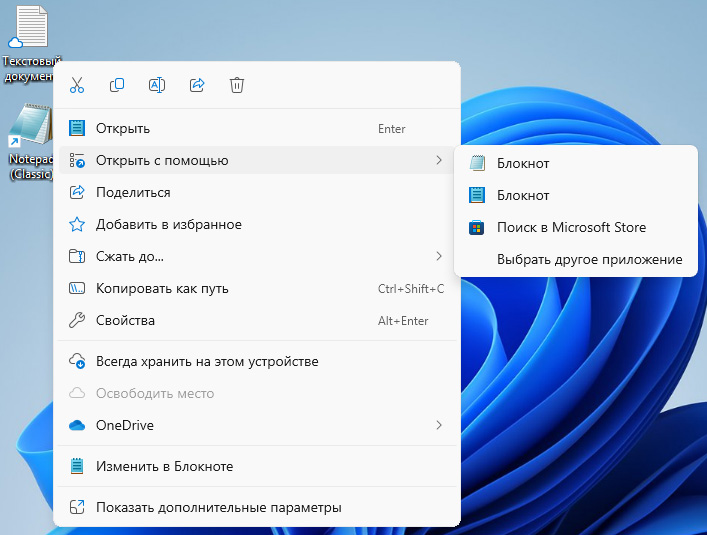707x535 pixels.
Task: Choose Поиск в Microsoft Store
Action: tap(576, 227)
